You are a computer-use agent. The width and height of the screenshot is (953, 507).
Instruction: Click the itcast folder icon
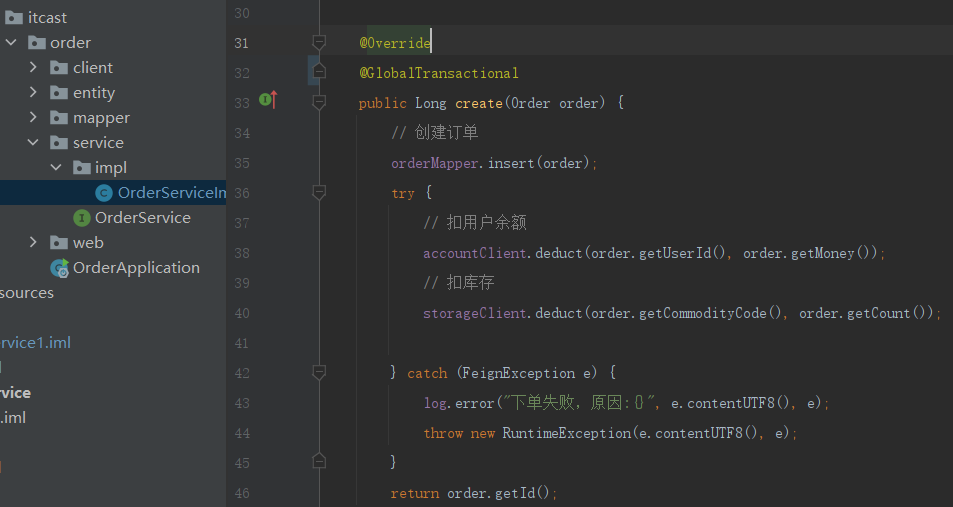(14, 18)
